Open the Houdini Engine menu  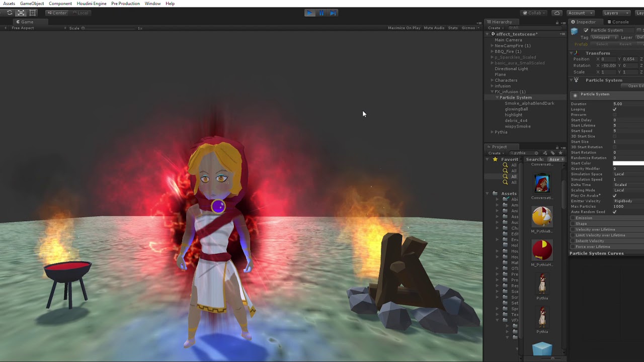point(92,4)
